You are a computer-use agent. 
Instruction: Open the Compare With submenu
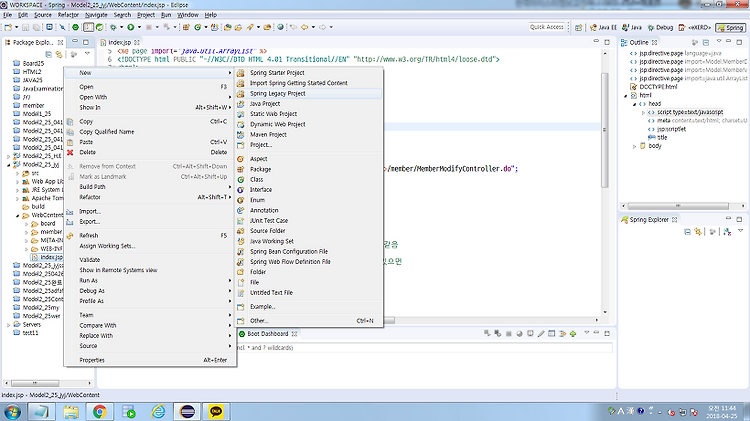click(150, 326)
